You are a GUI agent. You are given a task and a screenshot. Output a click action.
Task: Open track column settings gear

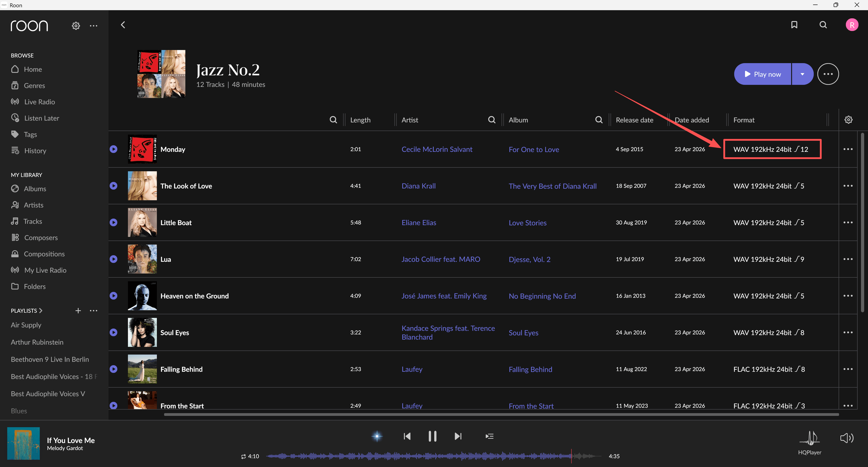pos(849,120)
